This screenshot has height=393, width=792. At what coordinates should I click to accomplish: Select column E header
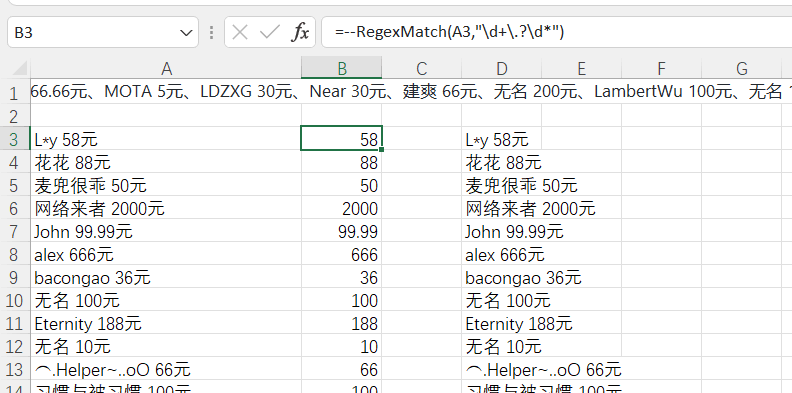coord(581,68)
